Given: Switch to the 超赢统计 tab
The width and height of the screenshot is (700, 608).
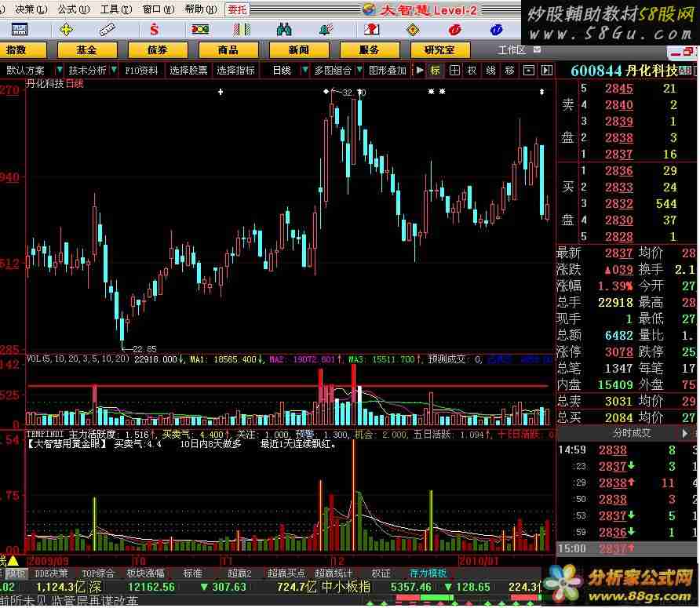Looking at the screenshot, I should tap(333, 573).
